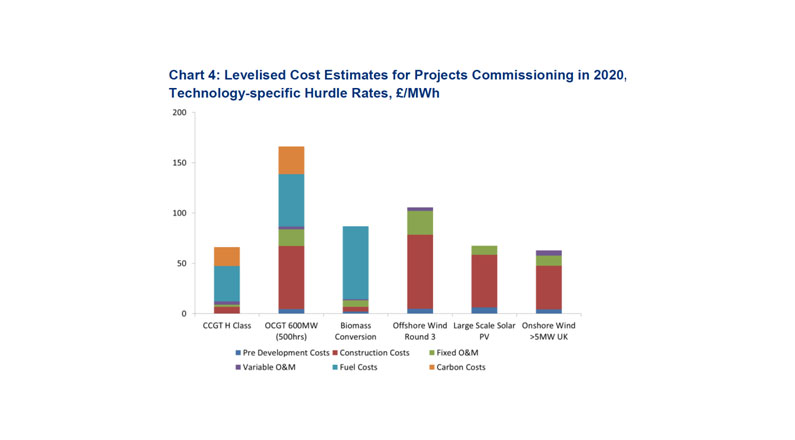Image resolution: width=795 pixels, height=440 pixels.
Task: Click the teal Fuel Costs segment of CCGT H Class bar
Action: pos(227,284)
